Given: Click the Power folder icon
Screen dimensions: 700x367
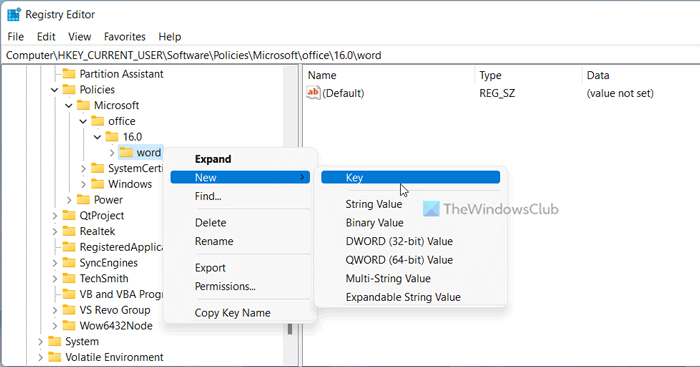Looking at the screenshot, I should pos(83,200).
